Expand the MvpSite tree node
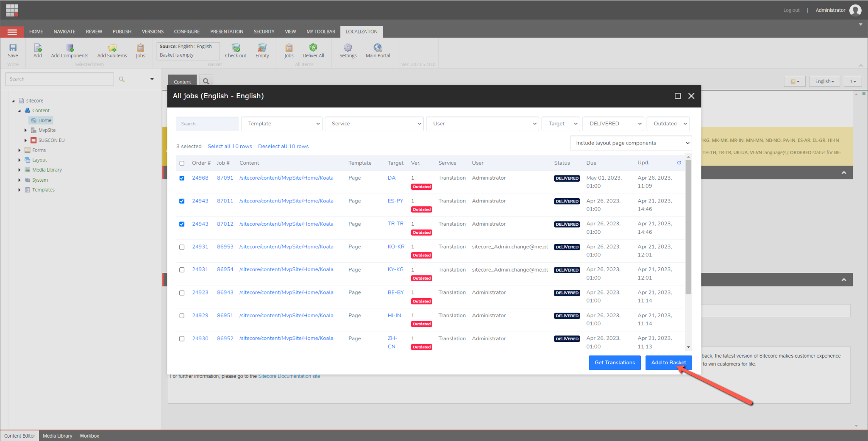 pyautogui.click(x=25, y=130)
